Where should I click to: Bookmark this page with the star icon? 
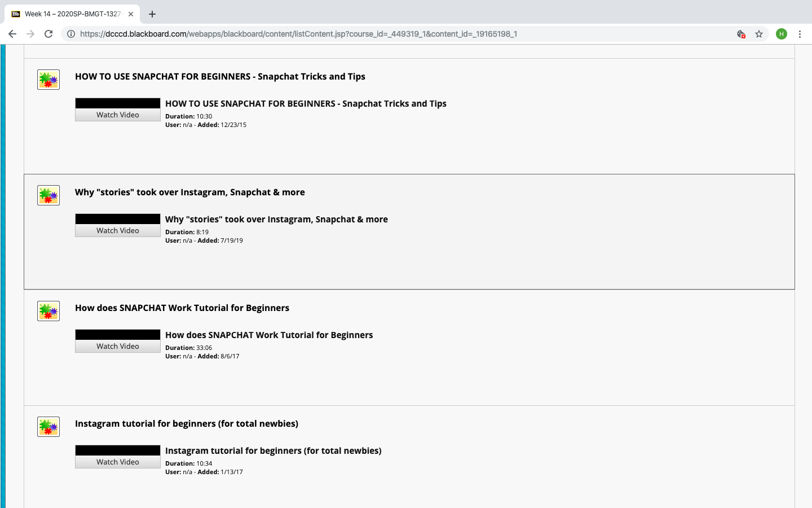[759, 34]
